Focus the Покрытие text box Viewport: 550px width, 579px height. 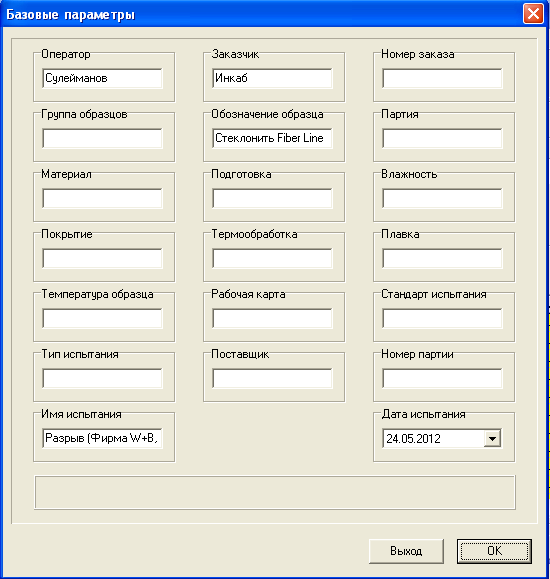(x=102, y=258)
